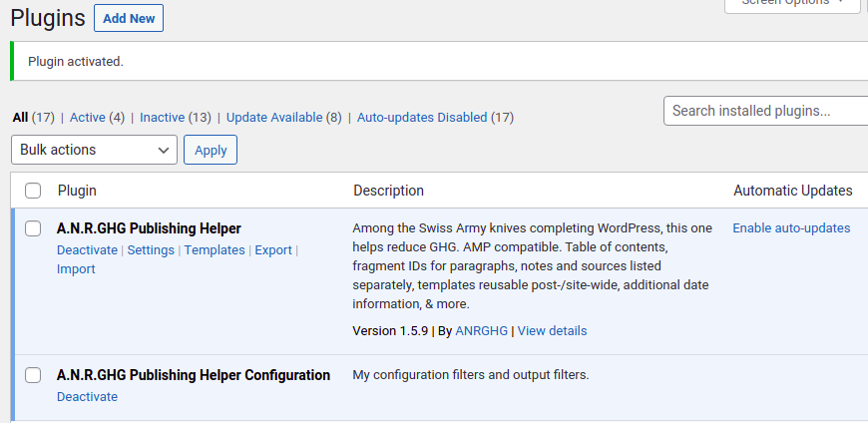Check the A.N.R.GHG Publishing Helper checkbox
The image size is (868, 423).
pyautogui.click(x=33, y=228)
